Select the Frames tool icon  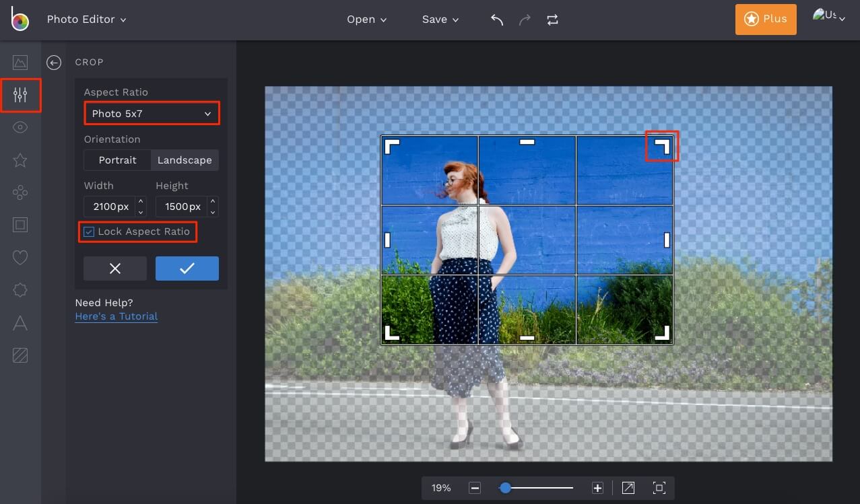tap(20, 225)
